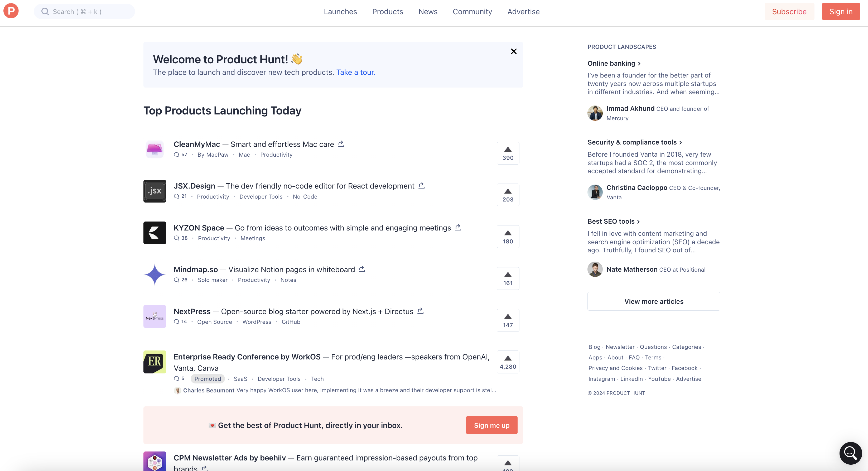This screenshot has height=471, width=868.
Task: Click the Sign in button
Action: [841, 12]
